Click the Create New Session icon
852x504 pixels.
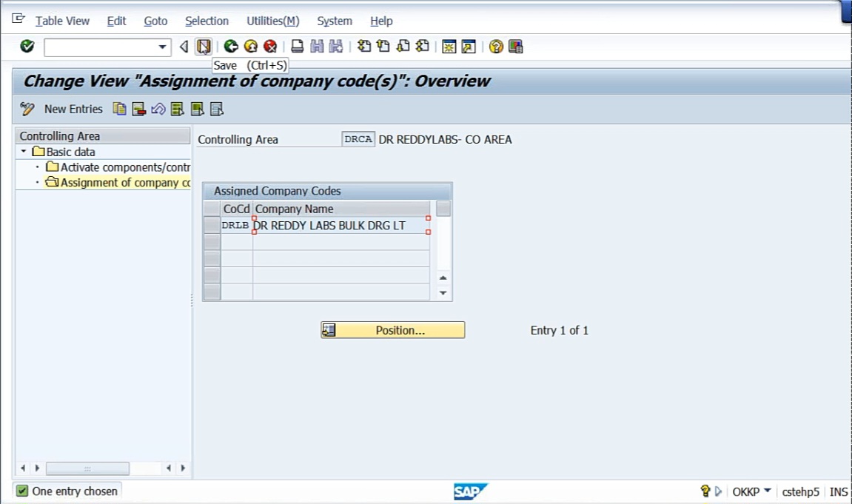(449, 47)
